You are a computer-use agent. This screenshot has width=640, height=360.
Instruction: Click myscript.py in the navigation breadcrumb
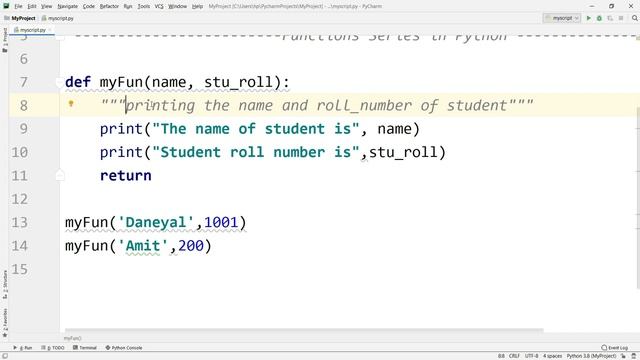[58, 18]
